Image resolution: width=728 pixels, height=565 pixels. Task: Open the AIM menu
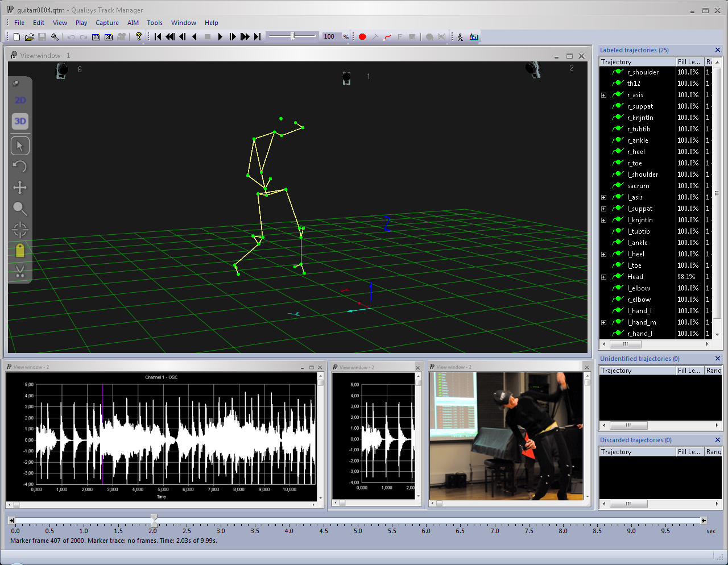(133, 23)
